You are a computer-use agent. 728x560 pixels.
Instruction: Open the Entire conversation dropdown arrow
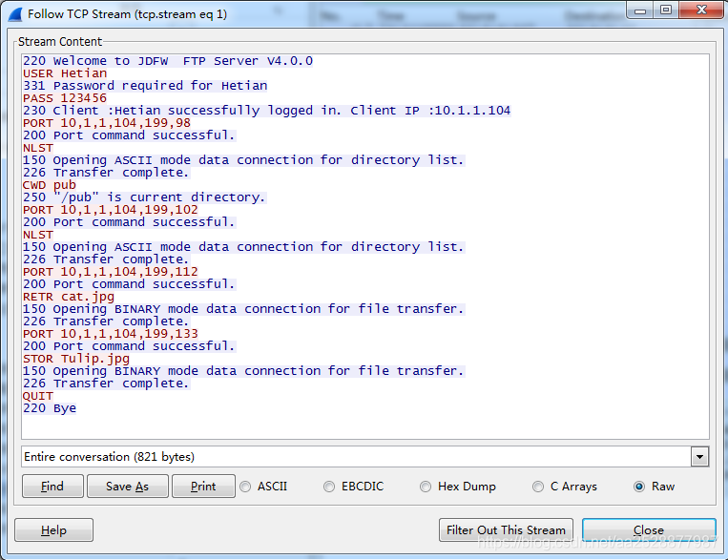pos(699,457)
